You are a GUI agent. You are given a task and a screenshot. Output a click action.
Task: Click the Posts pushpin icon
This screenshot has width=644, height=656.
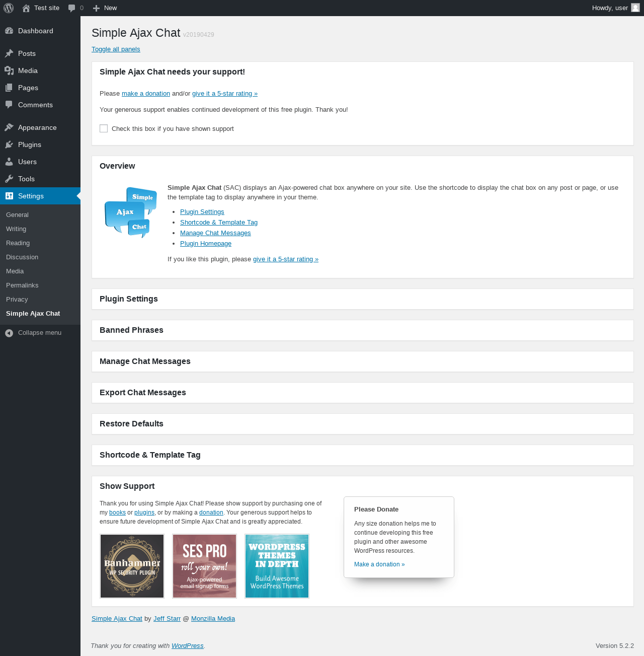[9, 53]
